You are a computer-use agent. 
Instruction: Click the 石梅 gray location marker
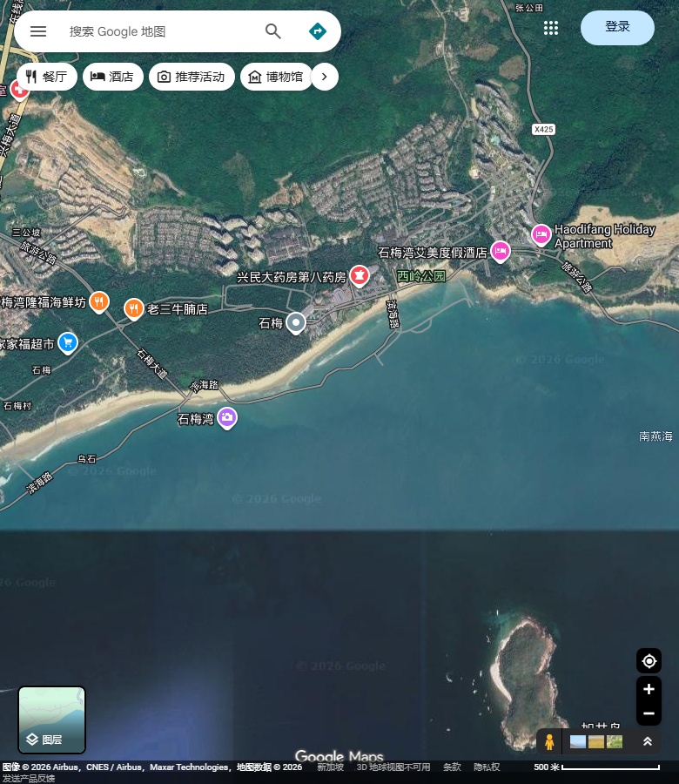(296, 323)
